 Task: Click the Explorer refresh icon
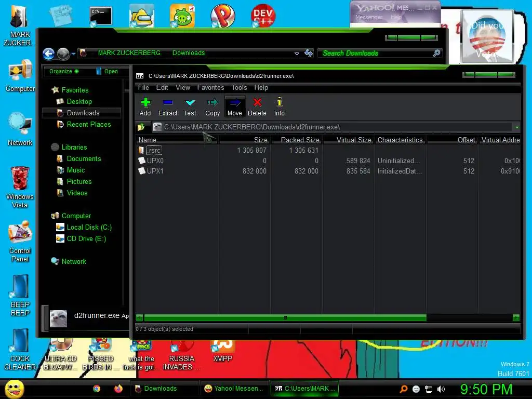pyautogui.click(x=309, y=53)
